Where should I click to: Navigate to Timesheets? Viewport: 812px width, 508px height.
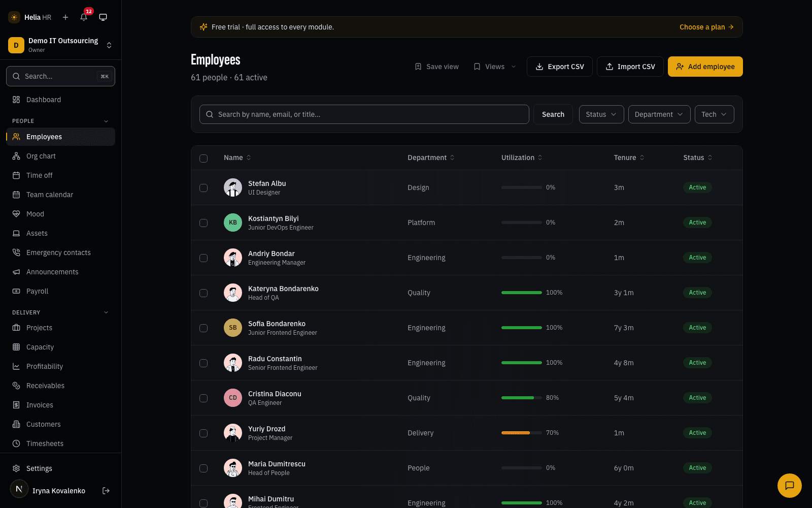(x=60, y=443)
